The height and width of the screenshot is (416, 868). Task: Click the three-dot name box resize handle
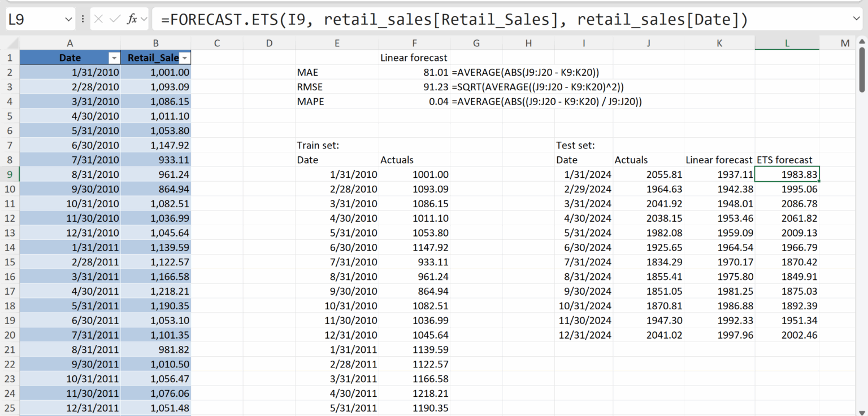pyautogui.click(x=83, y=19)
